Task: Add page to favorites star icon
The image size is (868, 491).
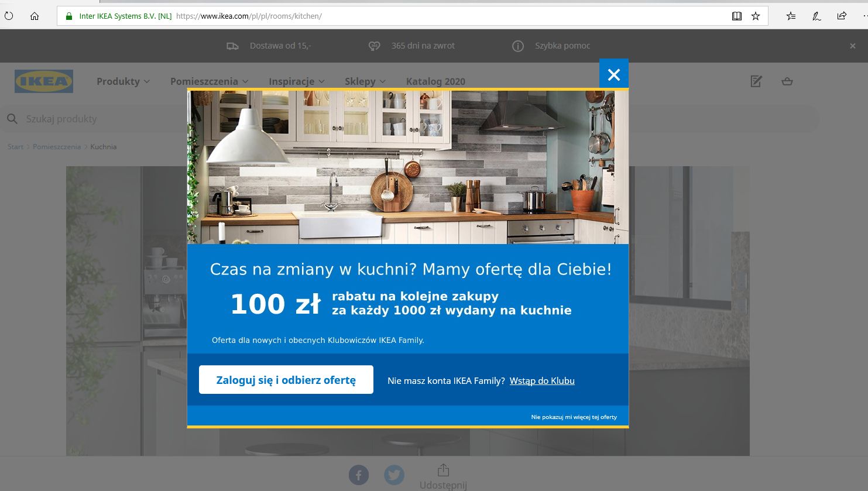Action: [756, 16]
